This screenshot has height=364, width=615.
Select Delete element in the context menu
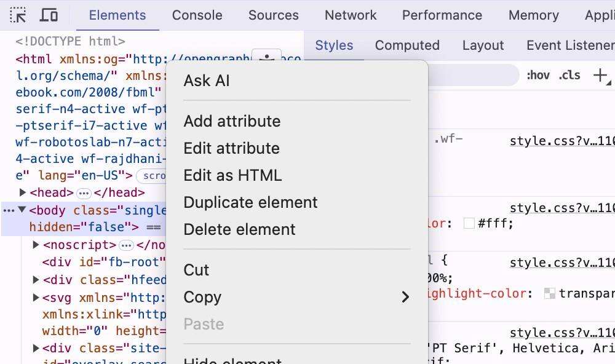coord(239,229)
